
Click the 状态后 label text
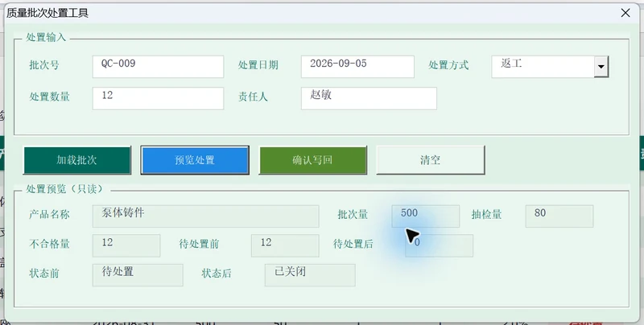[x=217, y=274]
